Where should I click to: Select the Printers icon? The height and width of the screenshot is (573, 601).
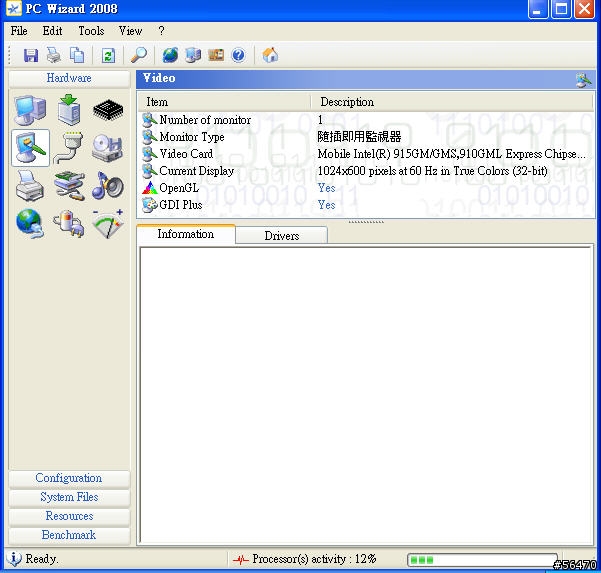[x=30, y=186]
